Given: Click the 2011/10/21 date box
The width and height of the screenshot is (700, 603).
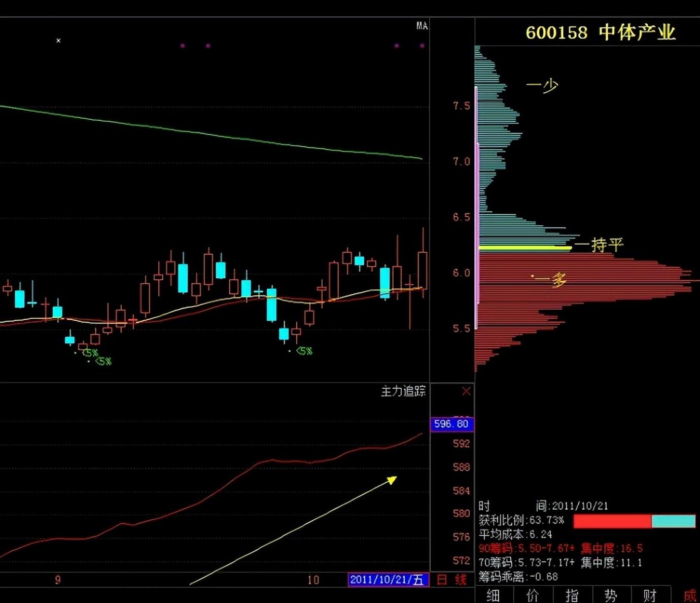Looking at the screenshot, I should tap(389, 580).
